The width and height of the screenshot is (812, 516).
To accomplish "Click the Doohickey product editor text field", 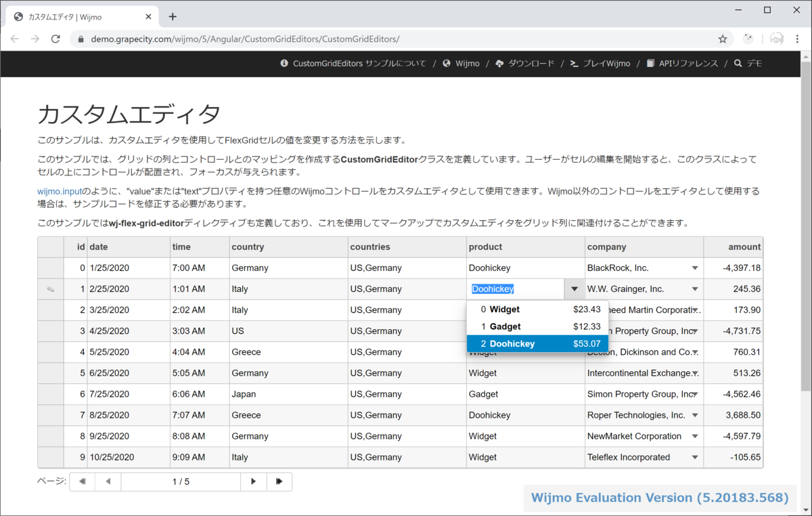I will [x=516, y=289].
